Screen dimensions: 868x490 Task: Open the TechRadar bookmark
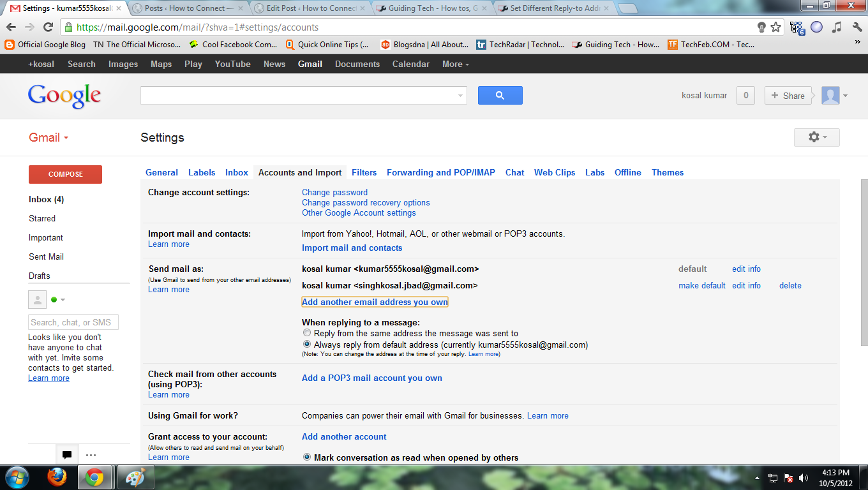click(x=520, y=45)
